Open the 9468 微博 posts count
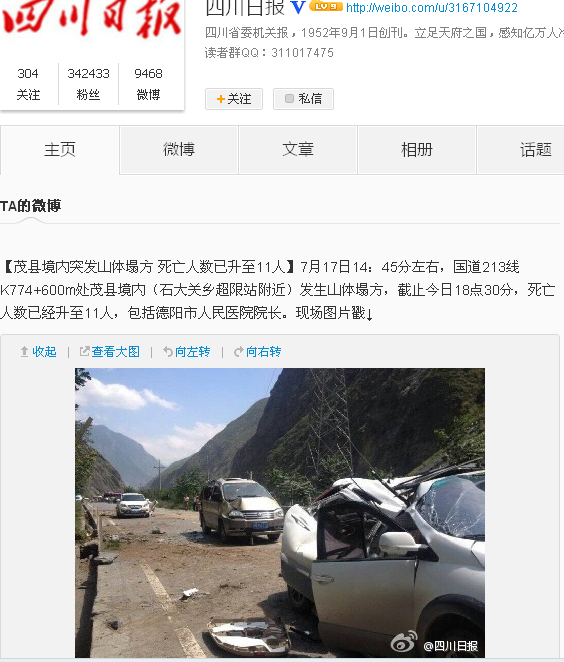Image resolution: width=564 pixels, height=662 pixels. coord(148,84)
